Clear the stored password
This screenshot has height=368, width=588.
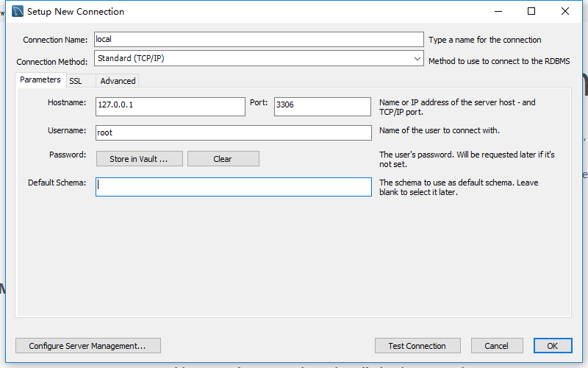pos(223,159)
